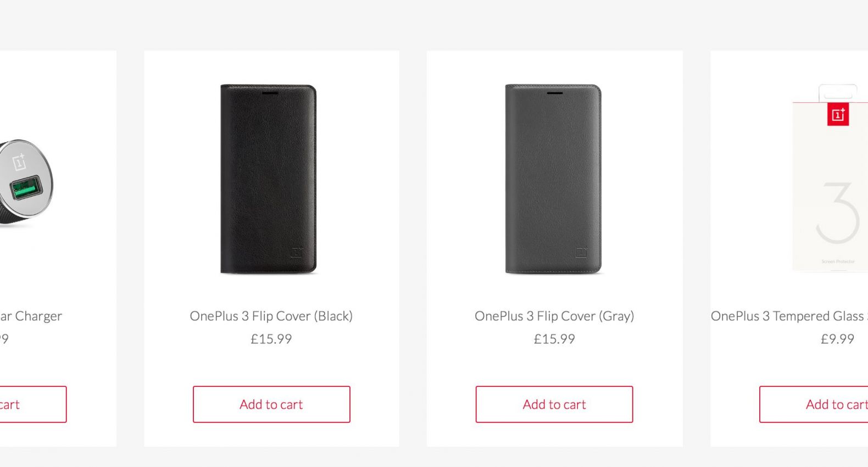Click the £9.99 price under Tempered Glass
868x467 pixels.
tap(837, 339)
